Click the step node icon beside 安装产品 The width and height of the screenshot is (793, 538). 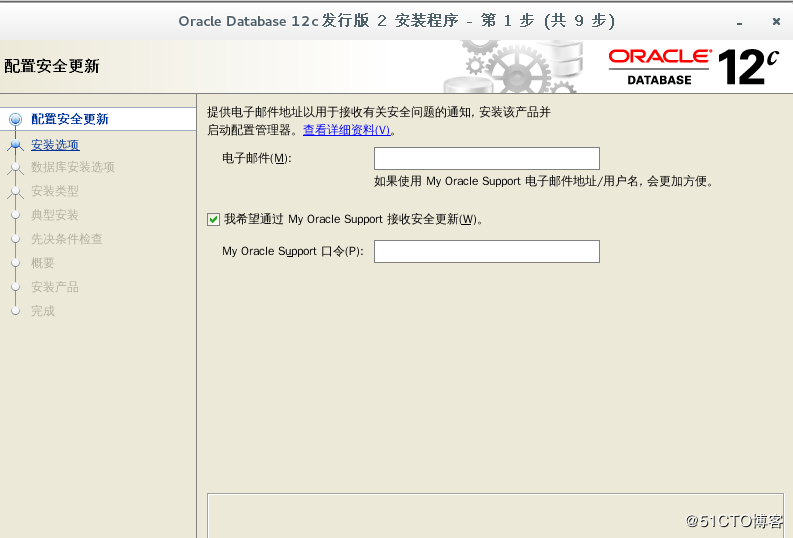tap(16, 287)
